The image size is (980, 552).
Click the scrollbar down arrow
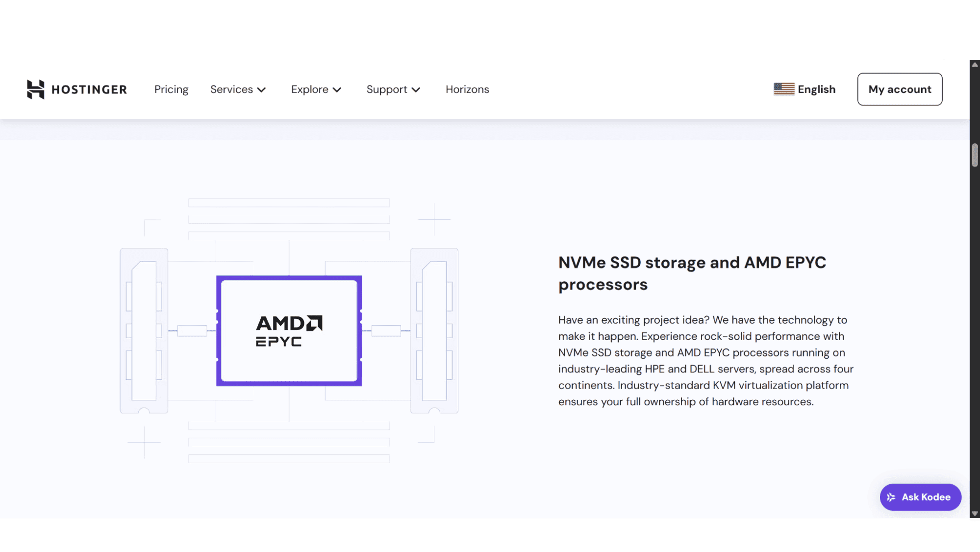tap(975, 514)
